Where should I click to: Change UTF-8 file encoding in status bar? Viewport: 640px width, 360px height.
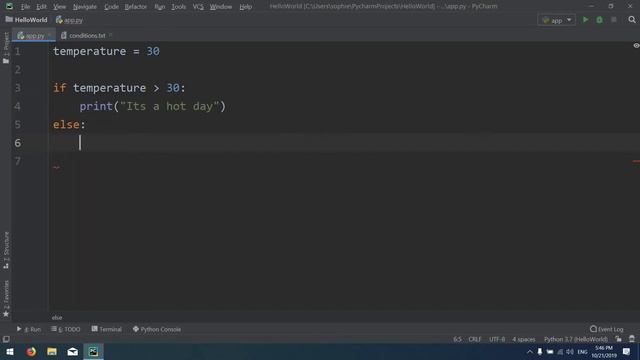497,339
